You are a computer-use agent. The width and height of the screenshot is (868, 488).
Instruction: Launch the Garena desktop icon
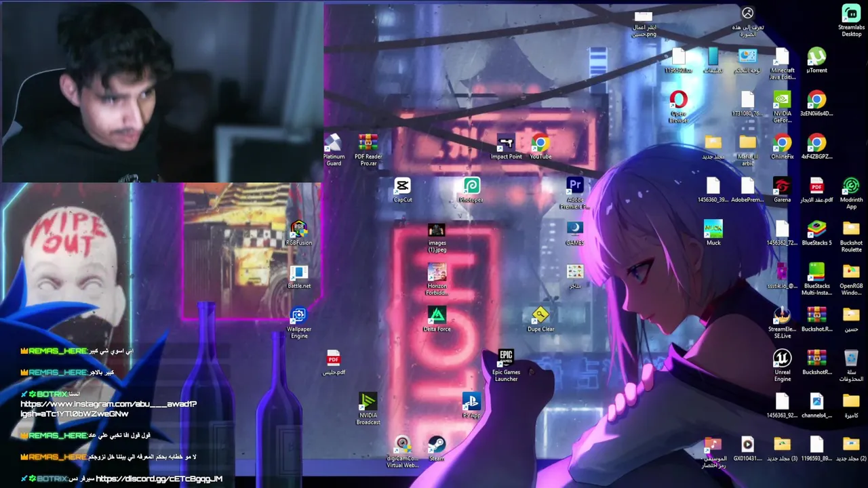pyautogui.click(x=782, y=190)
